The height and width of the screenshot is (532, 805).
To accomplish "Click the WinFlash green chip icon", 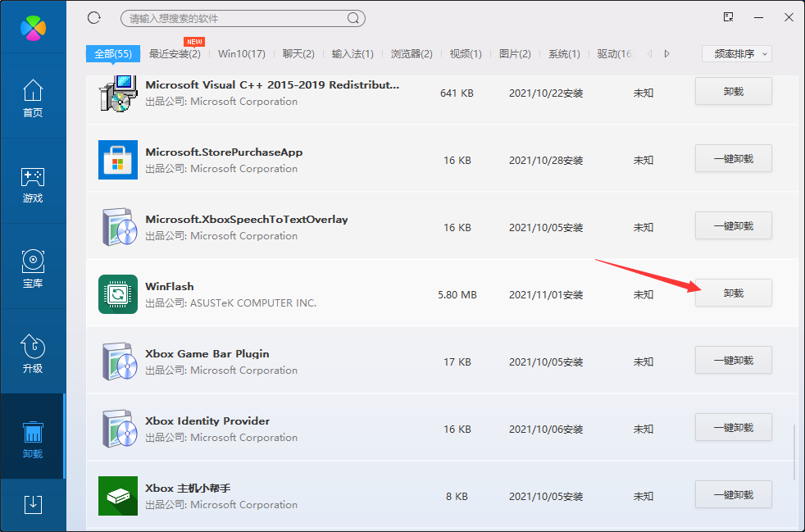I will pos(118,294).
